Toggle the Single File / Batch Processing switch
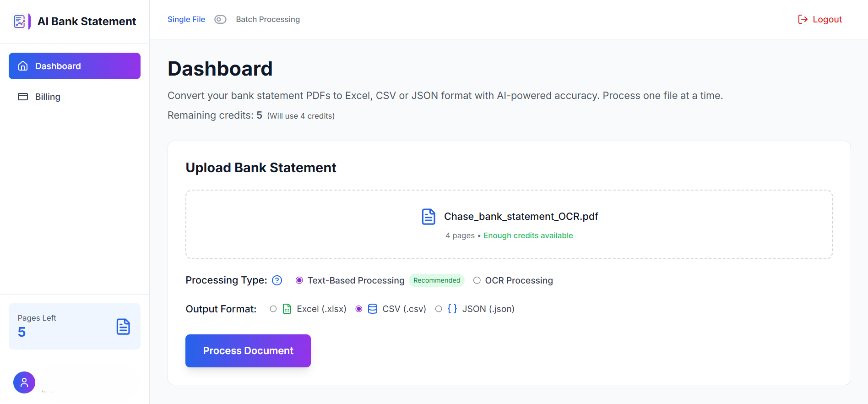 coord(220,19)
